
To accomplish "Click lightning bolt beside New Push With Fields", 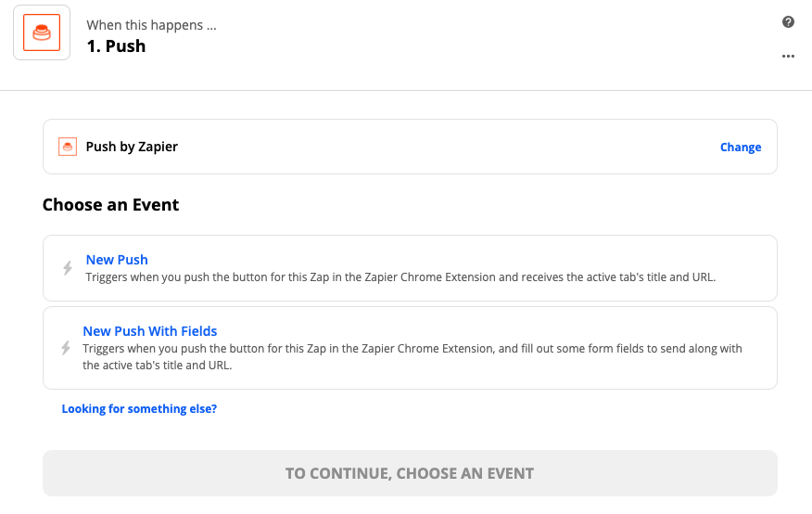I will click(65, 348).
